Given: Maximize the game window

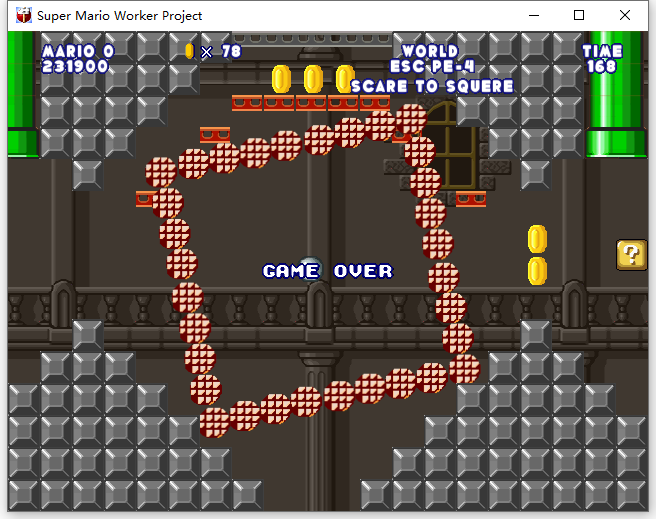Looking at the screenshot, I should pos(579,15).
